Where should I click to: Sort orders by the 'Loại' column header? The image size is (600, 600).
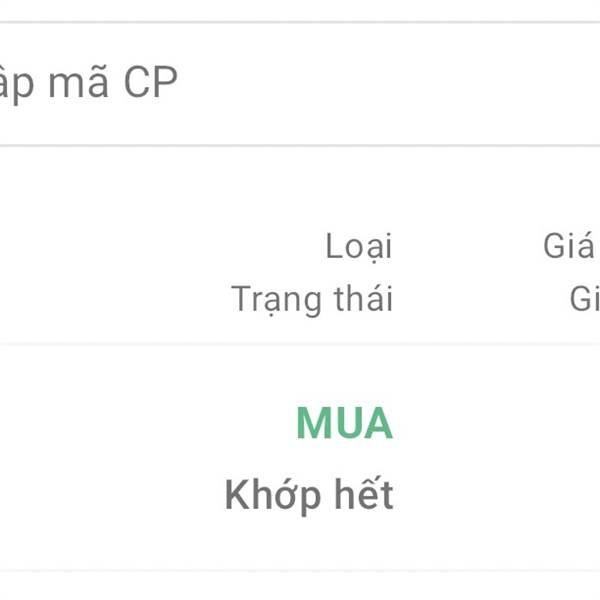pos(359,247)
